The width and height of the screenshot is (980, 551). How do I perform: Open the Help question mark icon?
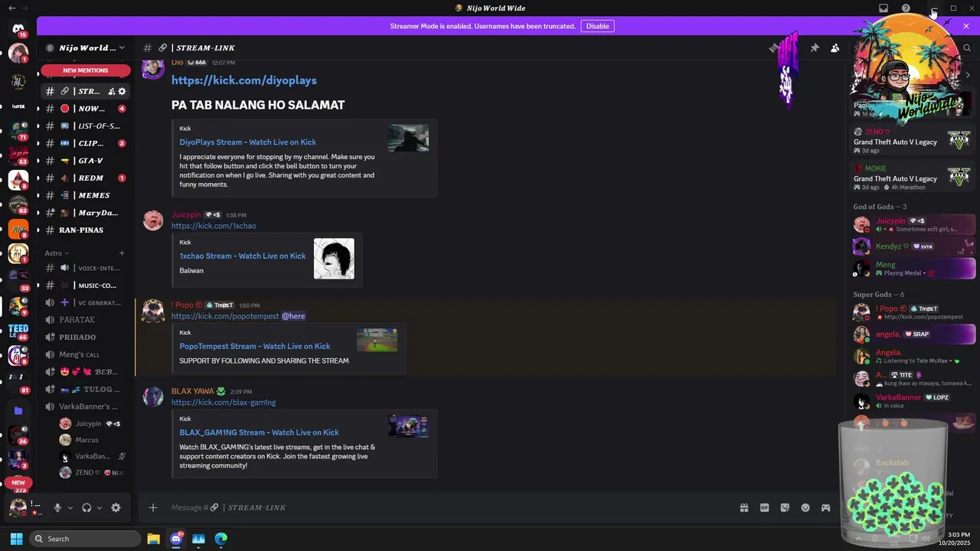point(906,8)
